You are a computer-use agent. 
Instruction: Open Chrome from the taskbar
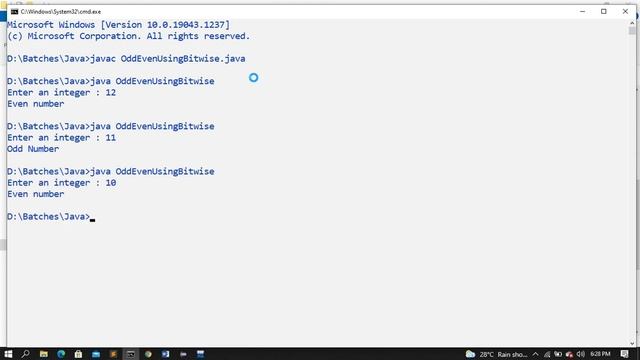148,354
